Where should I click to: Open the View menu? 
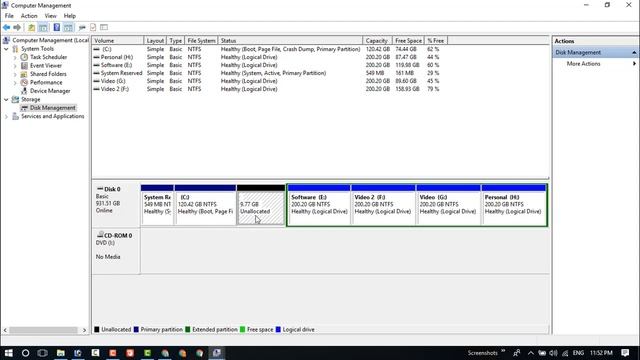pos(51,16)
